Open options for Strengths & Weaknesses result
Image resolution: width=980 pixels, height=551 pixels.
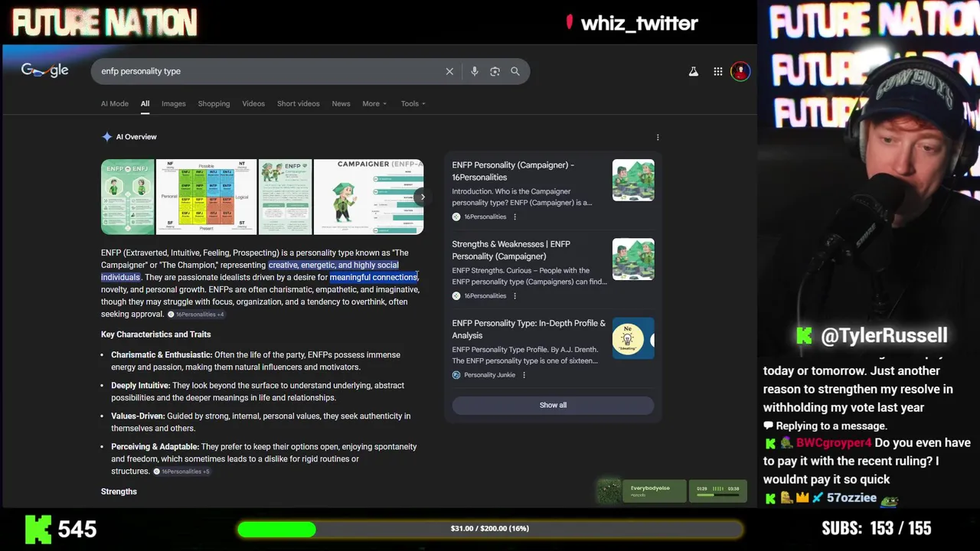click(x=514, y=295)
